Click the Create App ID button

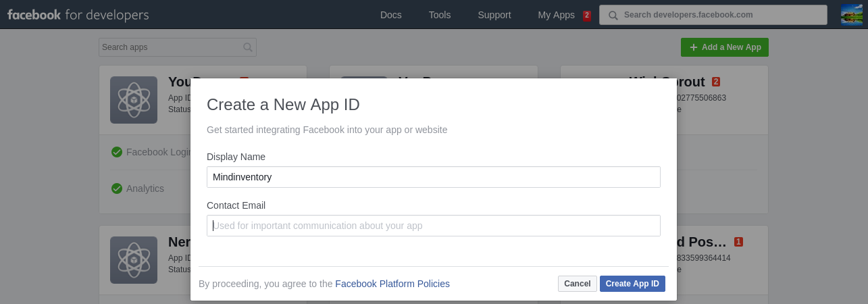point(632,284)
